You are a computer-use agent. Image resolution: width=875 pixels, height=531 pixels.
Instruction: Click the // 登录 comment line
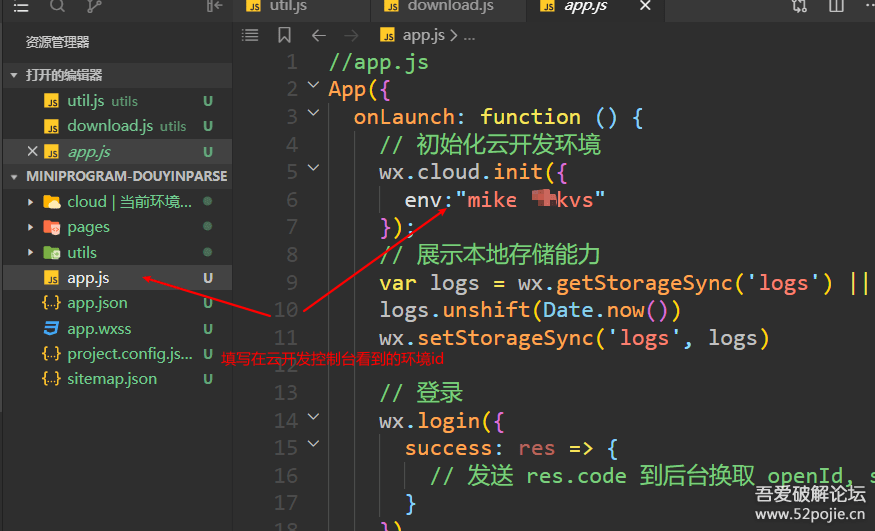pos(421,393)
